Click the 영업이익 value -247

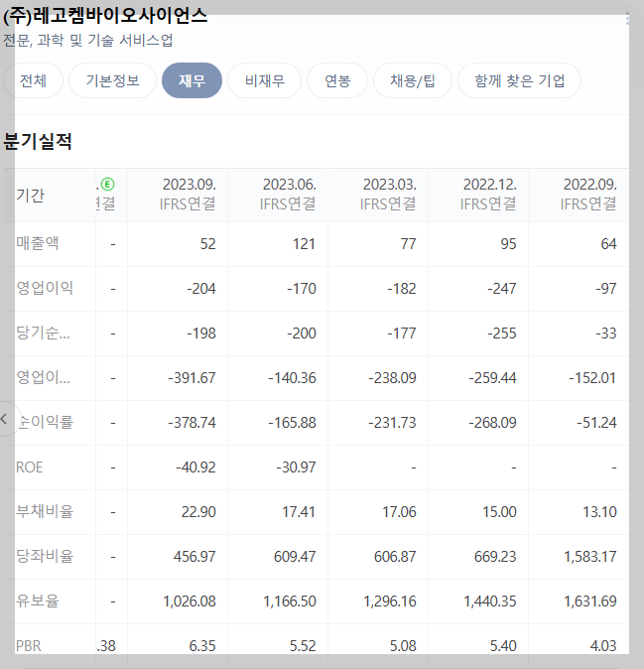point(502,289)
